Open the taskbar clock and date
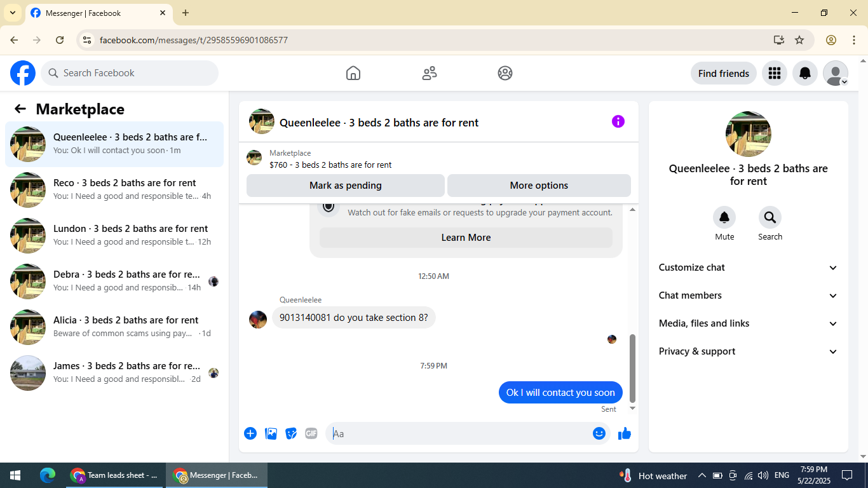The width and height of the screenshot is (868, 488). pyautogui.click(x=814, y=475)
